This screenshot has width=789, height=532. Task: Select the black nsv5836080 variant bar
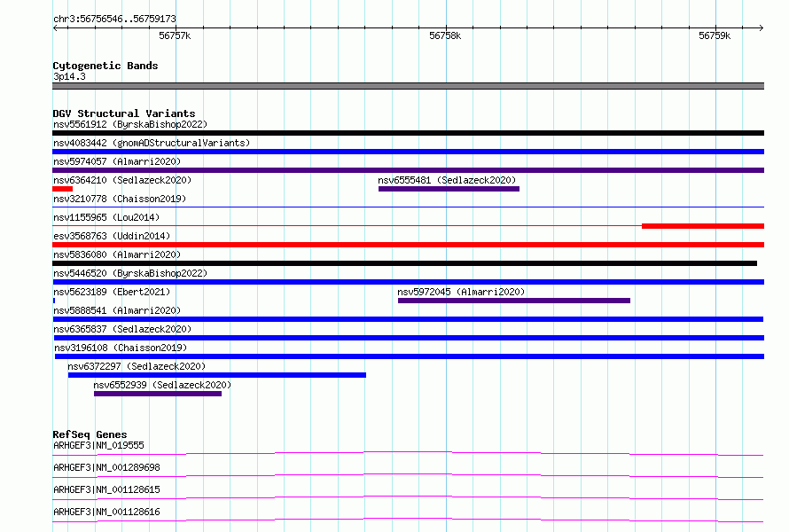coord(404,263)
